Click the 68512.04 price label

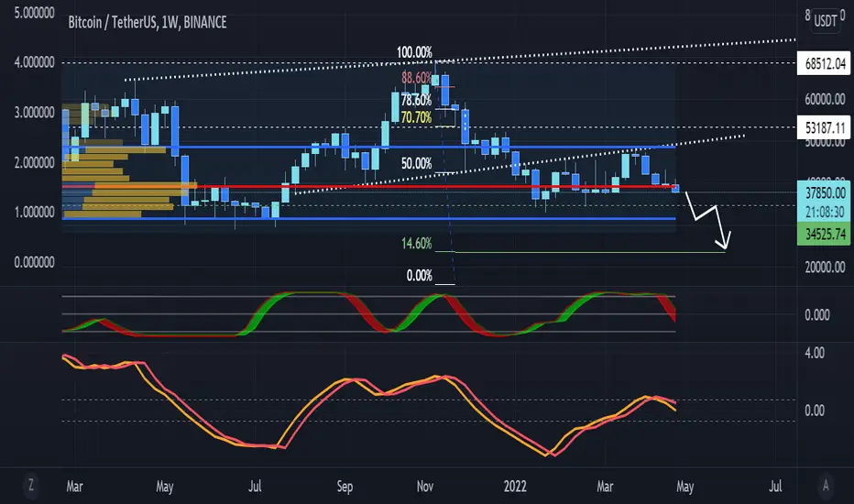(x=825, y=64)
